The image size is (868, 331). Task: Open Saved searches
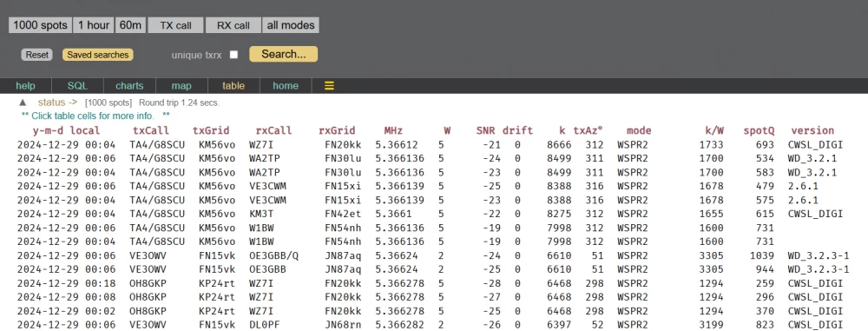click(x=98, y=55)
